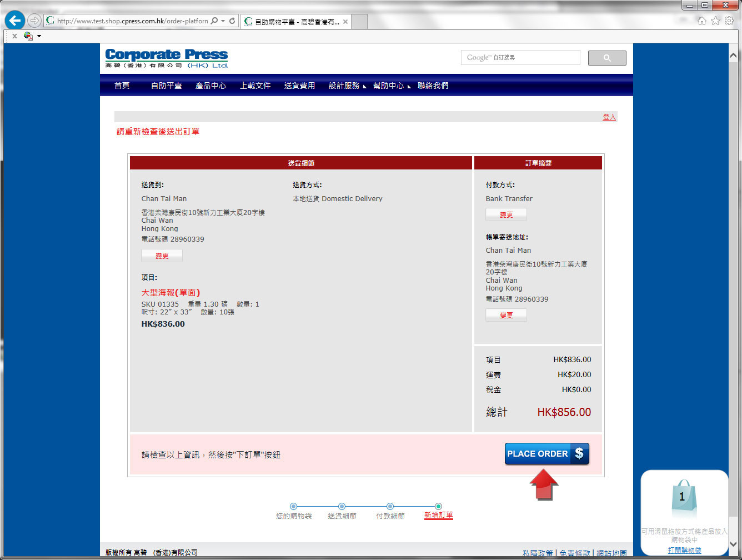Select the 付款細節 progress step dot

pos(390,506)
